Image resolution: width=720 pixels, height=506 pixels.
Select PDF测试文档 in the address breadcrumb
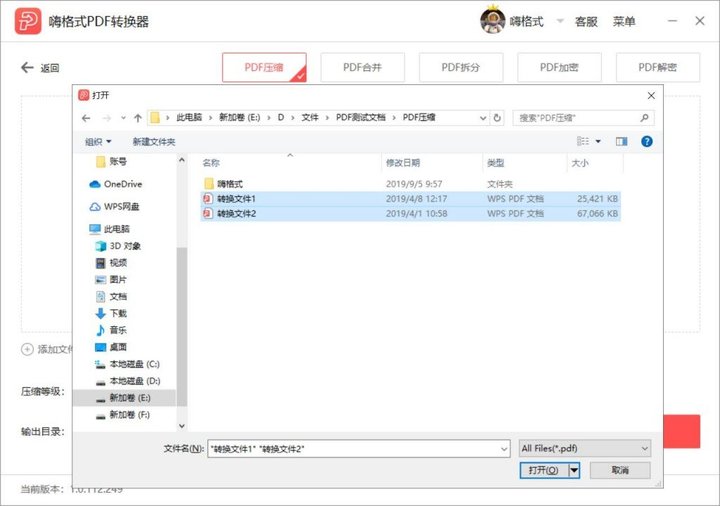[x=360, y=118]
